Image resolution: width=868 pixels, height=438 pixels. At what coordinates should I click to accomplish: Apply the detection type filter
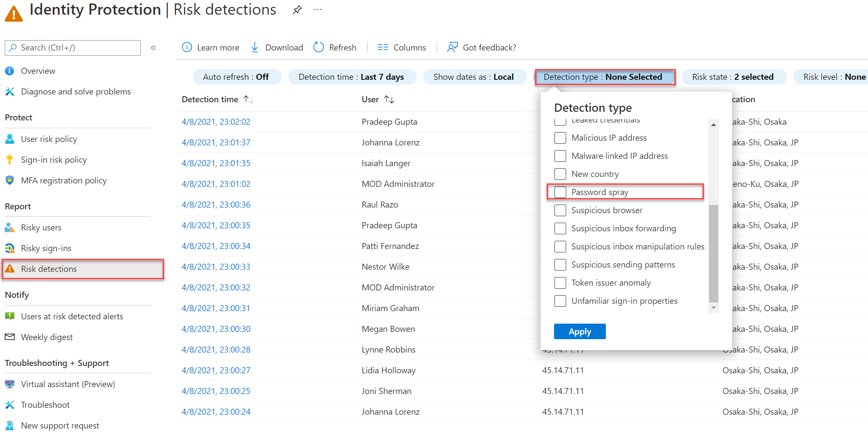pyautogui.click(x=580, y=331)
